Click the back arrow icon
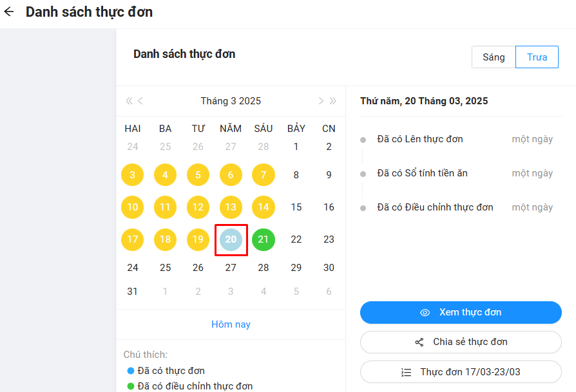 9,12
